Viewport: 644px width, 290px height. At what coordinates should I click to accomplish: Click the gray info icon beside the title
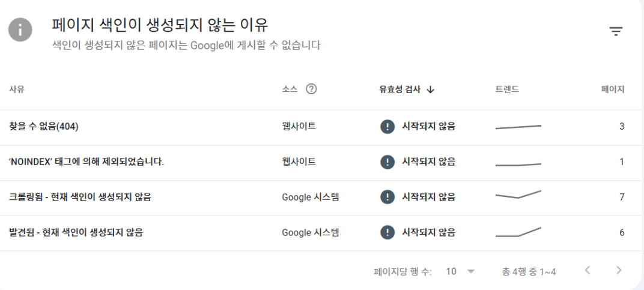[20, 30]
